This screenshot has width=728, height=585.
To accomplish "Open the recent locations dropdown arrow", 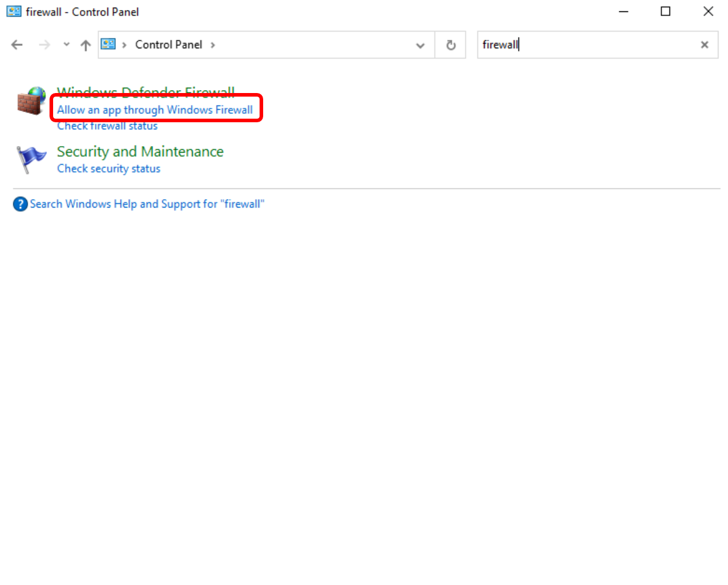I will pos(66,45).
